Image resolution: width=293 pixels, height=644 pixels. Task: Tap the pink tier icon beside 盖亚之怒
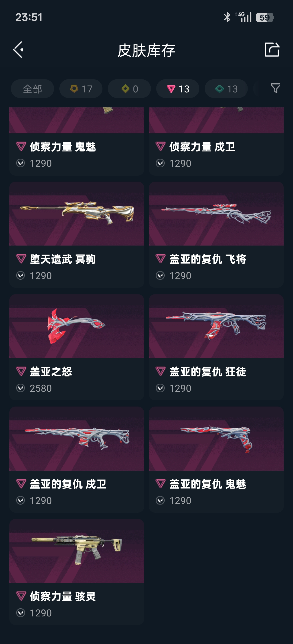[21, 371]
